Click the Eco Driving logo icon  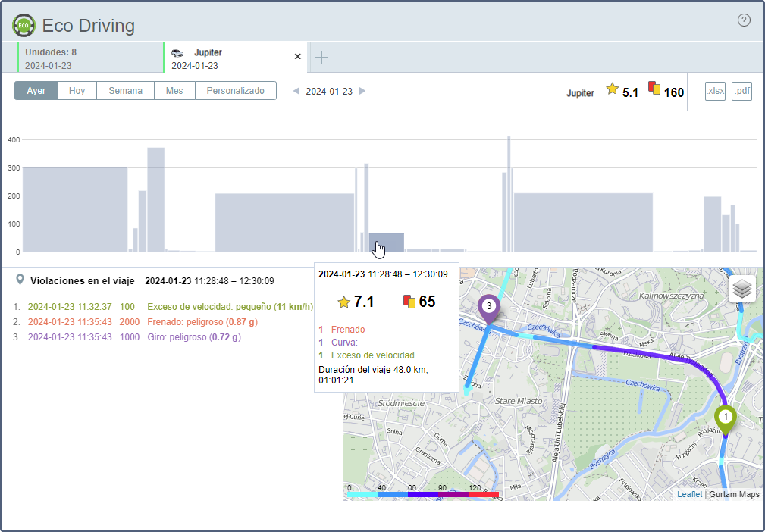[24, 26]
